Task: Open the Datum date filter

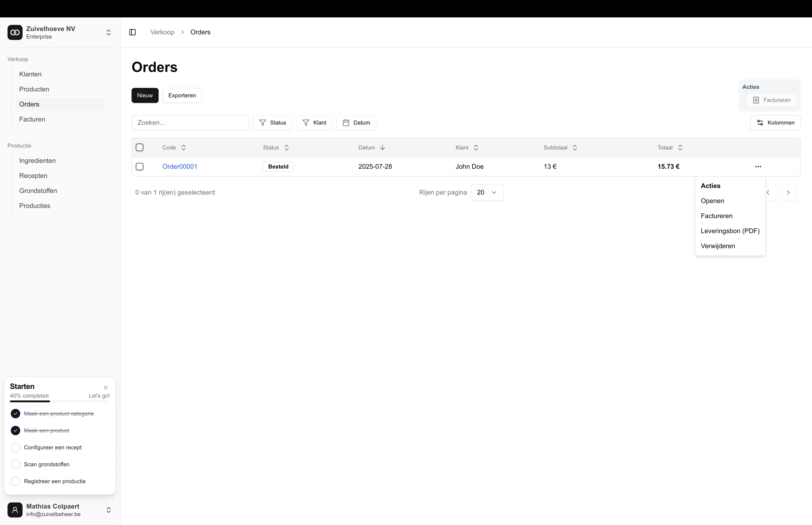Action: click(356, 123)
